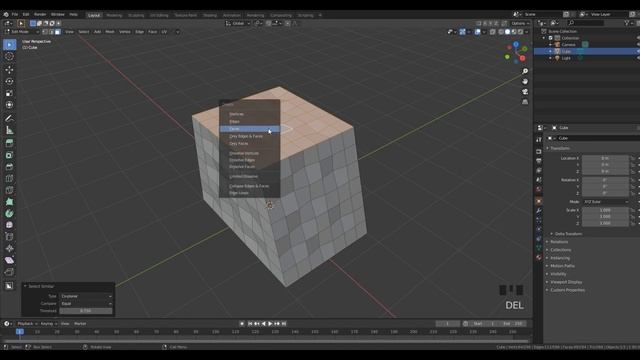Switch to wireframe viewport shading
Image resolution: width=640 pixels, height=360 pixels.
tap(501, 32)
